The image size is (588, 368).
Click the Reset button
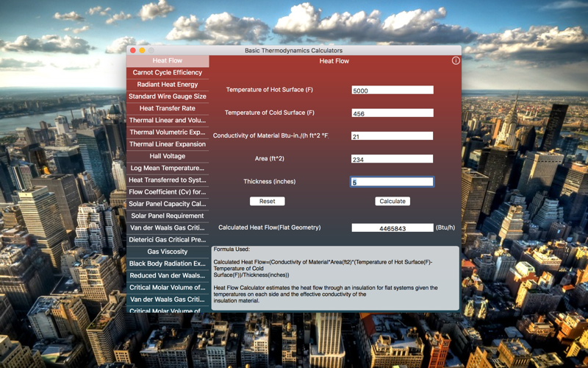(267, 201)
